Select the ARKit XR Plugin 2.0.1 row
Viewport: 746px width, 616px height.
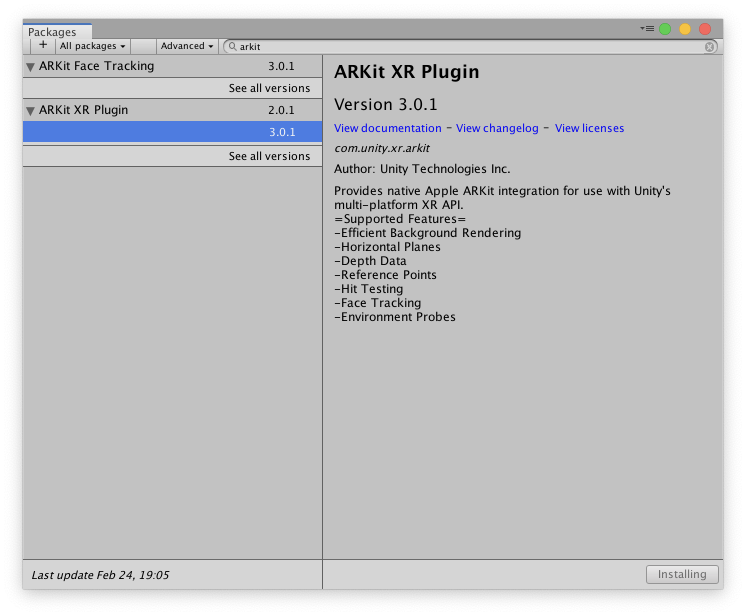pyautogui.click(x=172, y=110)
